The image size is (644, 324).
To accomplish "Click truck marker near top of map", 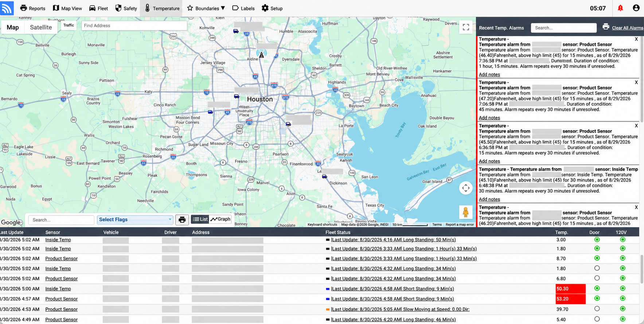I will [x=236, y=31].
